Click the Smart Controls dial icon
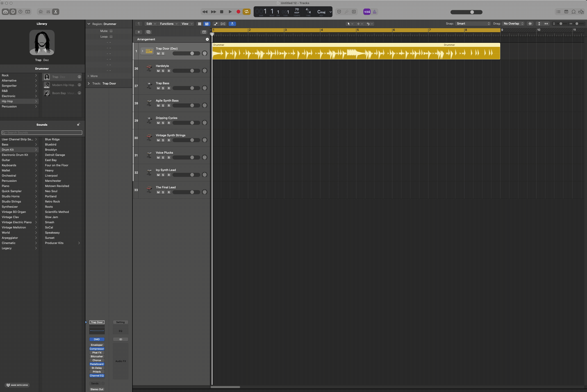This screenshot has width=587, height=392. click(41, 12)
